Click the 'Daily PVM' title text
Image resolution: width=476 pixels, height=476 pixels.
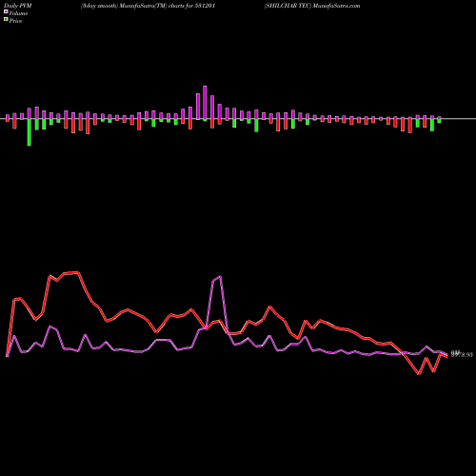click(x=18, y=6)
